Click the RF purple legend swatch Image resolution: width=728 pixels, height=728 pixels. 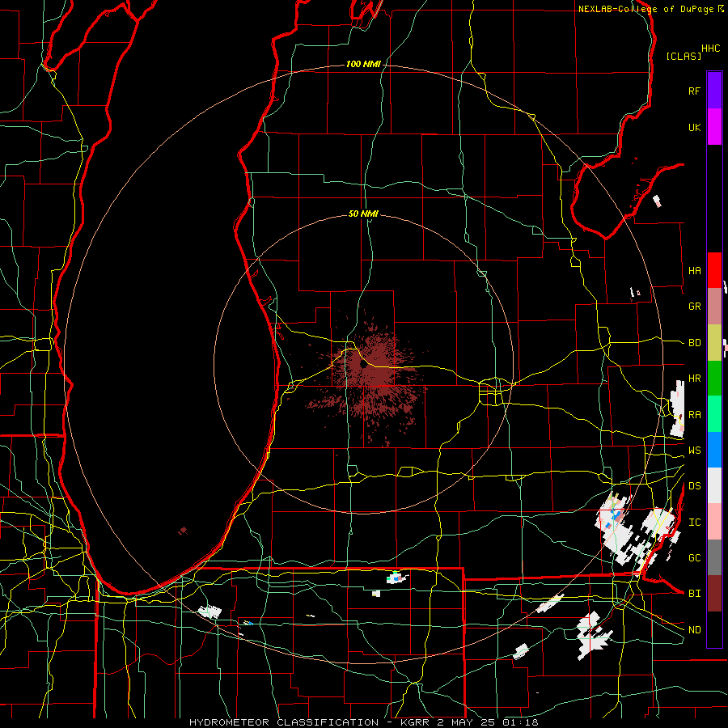tap(714, 91)
